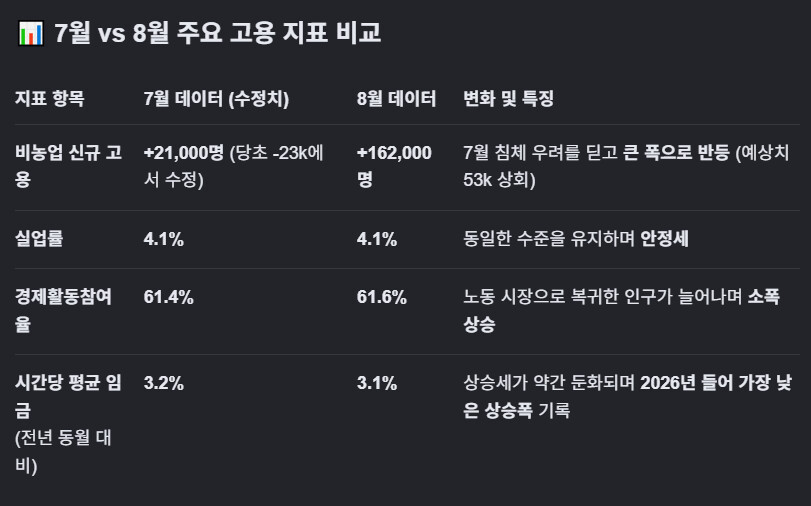Select the 8월 데이터 column header
The image size is (811, 506).
point(396,98)
